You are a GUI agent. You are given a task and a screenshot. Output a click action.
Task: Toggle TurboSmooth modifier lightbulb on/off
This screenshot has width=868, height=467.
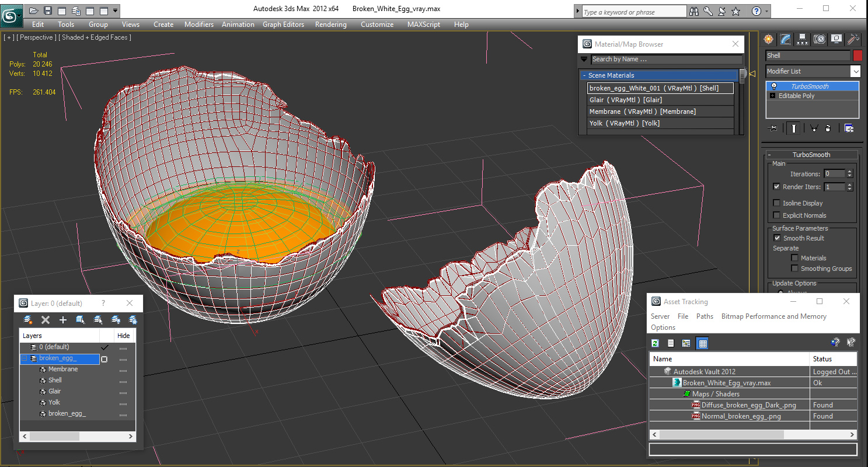coord(774,86)
